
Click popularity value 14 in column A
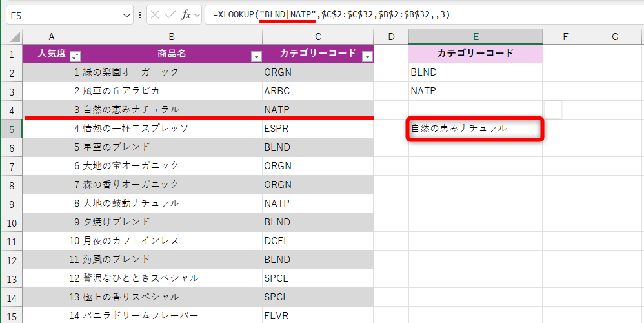(x=52, y=316)
